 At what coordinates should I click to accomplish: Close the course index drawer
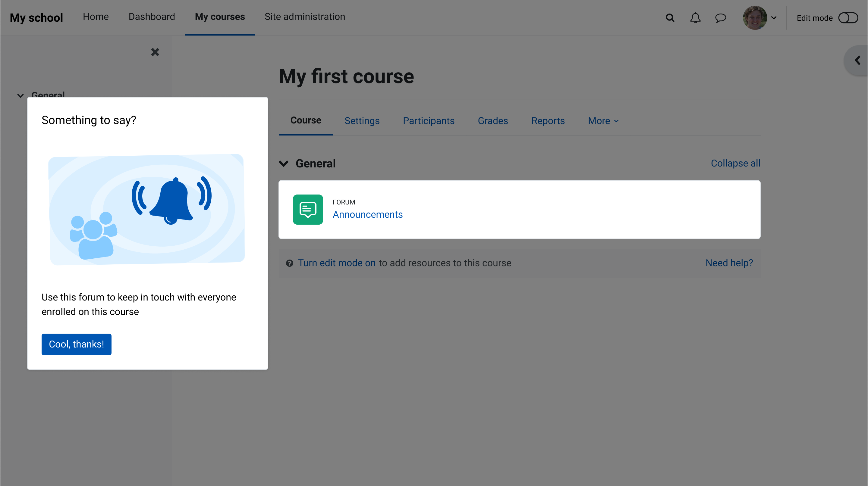tap(155, 52)
